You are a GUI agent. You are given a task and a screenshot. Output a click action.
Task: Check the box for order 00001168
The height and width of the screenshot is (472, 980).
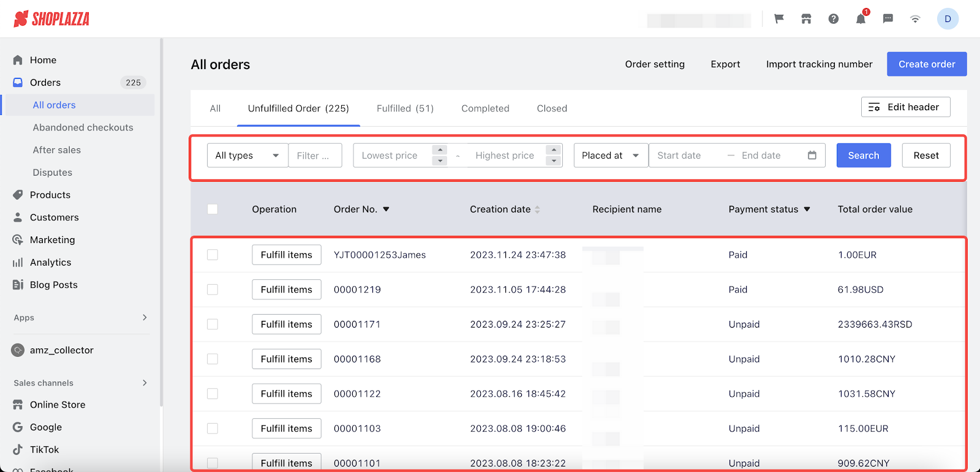click(213, 359)
